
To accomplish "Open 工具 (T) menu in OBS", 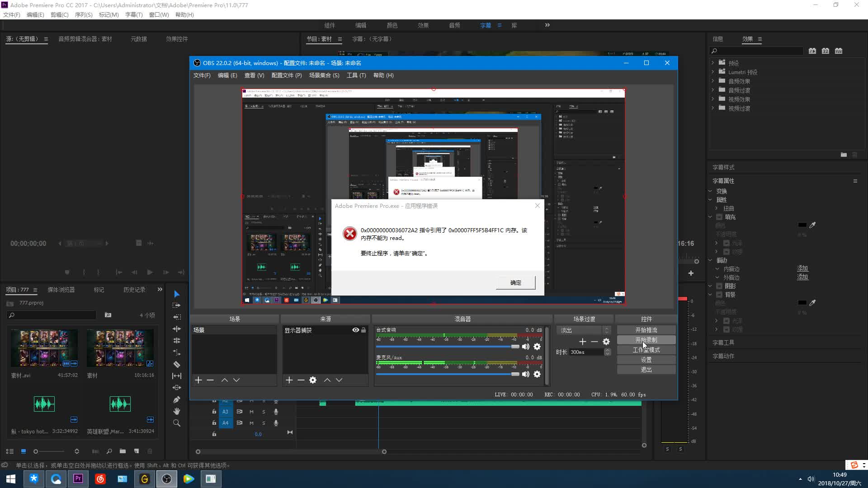I will (x=356, y=75).
